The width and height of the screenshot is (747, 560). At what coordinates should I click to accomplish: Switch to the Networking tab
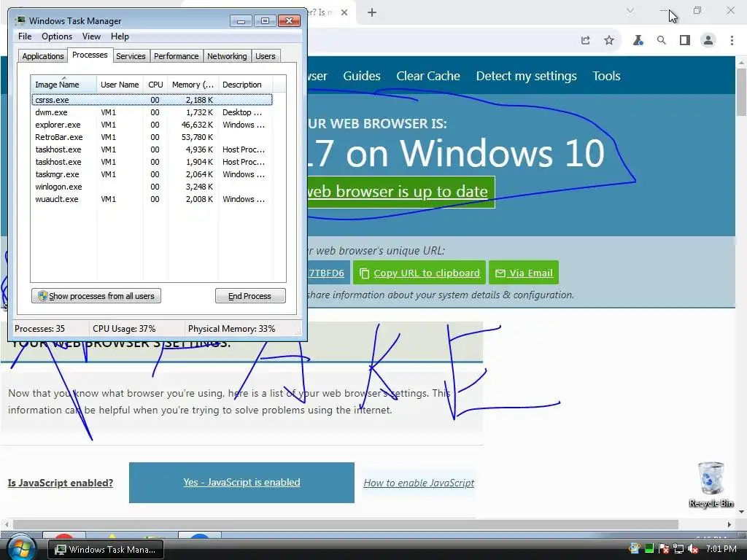click(227, 56)
